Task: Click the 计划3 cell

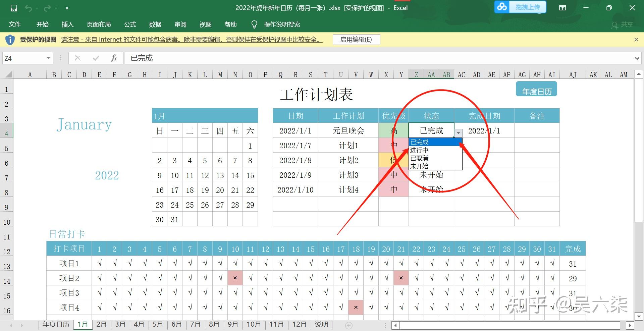Action: [x=348, y=175]
